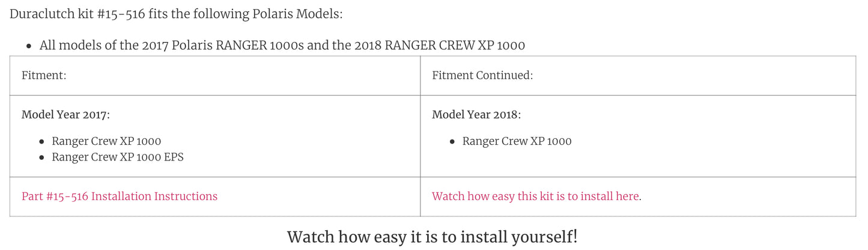
Task: Click the non-EPS Ranger Crew XP 1000 under Model Year 2017
Action: (106, 142)
